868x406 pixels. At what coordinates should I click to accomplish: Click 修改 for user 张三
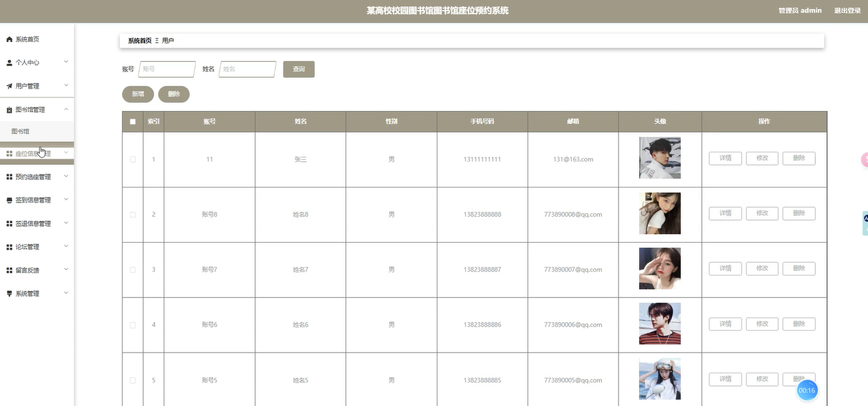(762, 158)
